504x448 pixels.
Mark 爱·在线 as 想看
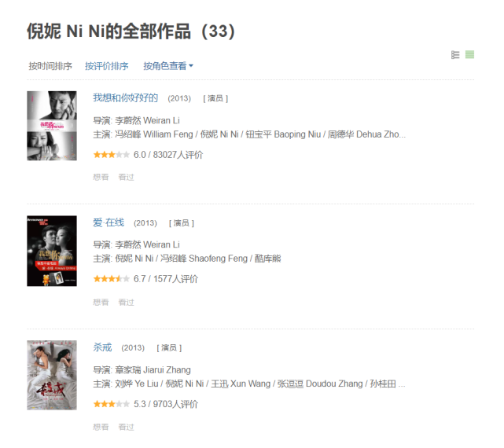[101, 302]
